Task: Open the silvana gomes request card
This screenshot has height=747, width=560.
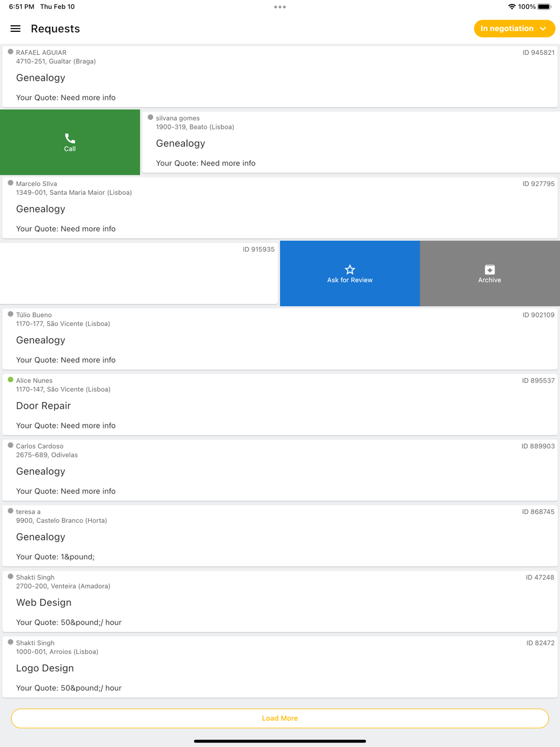Action: click(351, 142)
